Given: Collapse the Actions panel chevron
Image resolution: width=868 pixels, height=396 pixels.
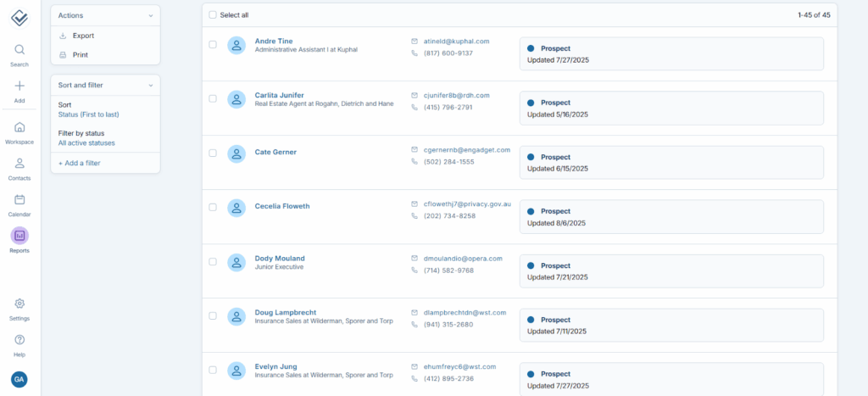Looking at the screenshot, I should pos(151,15).
